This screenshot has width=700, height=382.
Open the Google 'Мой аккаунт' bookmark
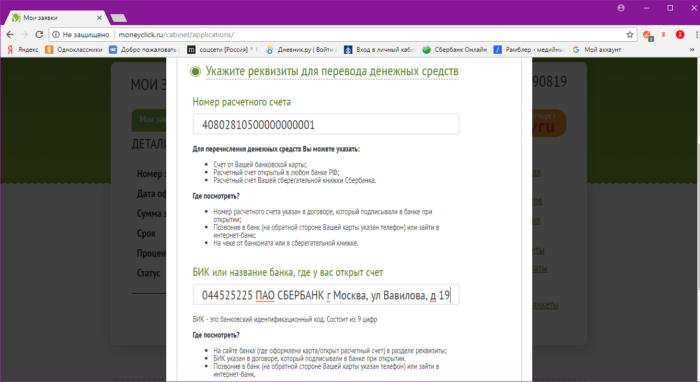pos(597,50)
